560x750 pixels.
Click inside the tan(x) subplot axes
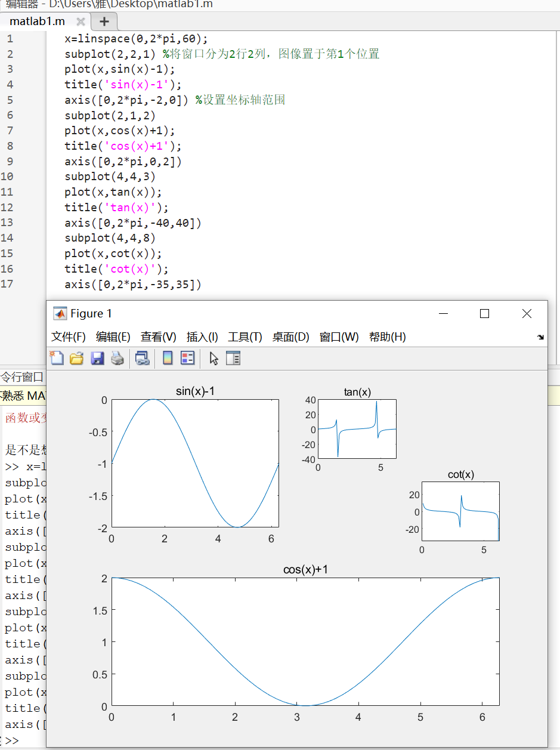coord(357,429)
